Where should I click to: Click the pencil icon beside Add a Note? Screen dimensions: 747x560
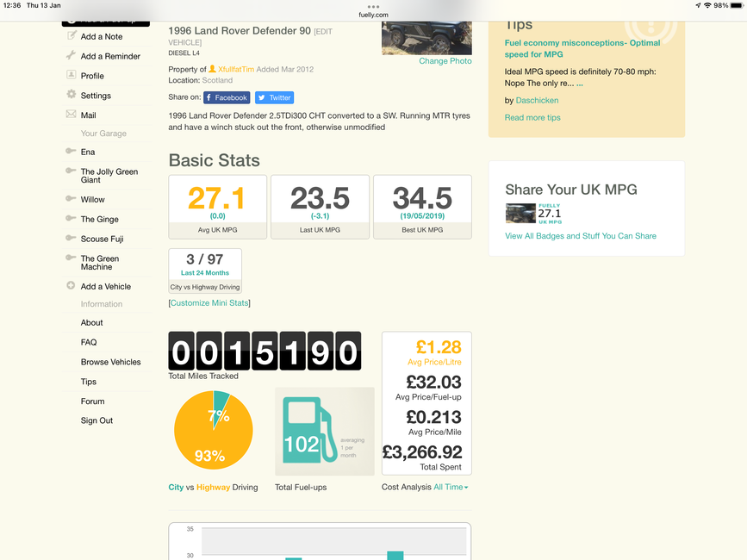(x=72, y=35)
